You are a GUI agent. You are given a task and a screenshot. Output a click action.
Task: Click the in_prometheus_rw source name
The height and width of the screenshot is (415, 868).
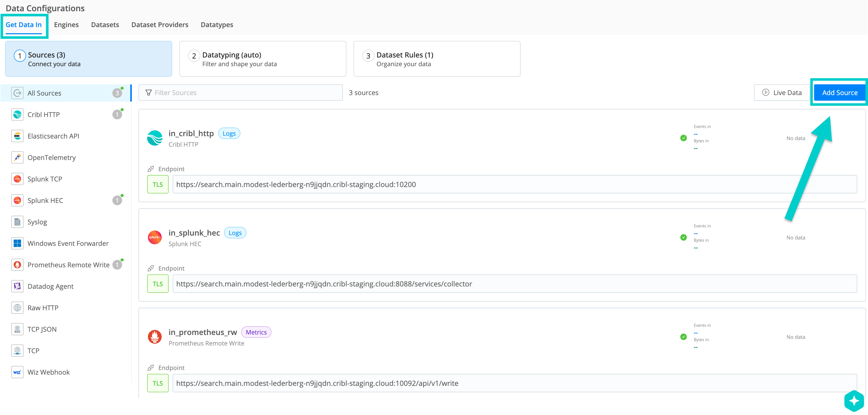pos(203,332)
